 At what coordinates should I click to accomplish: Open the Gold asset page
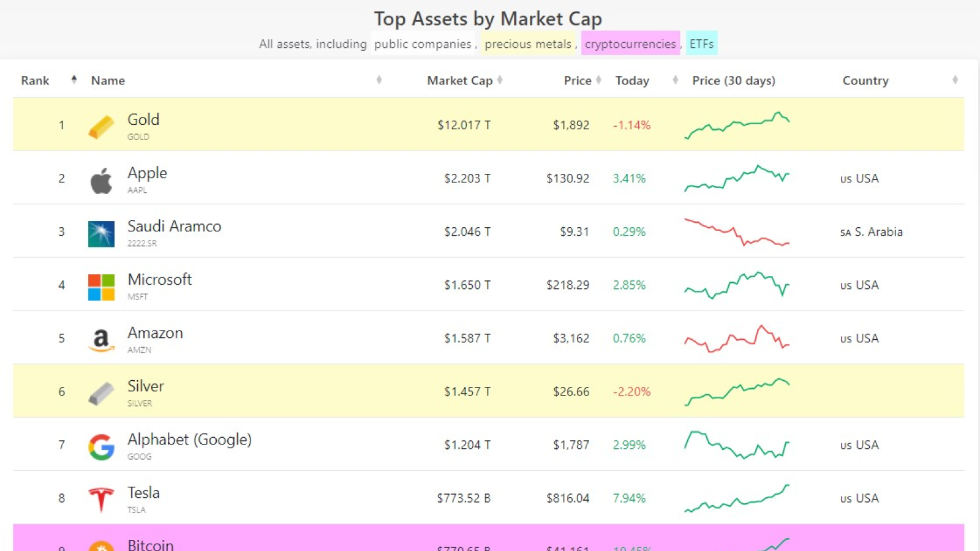[143, 119]
